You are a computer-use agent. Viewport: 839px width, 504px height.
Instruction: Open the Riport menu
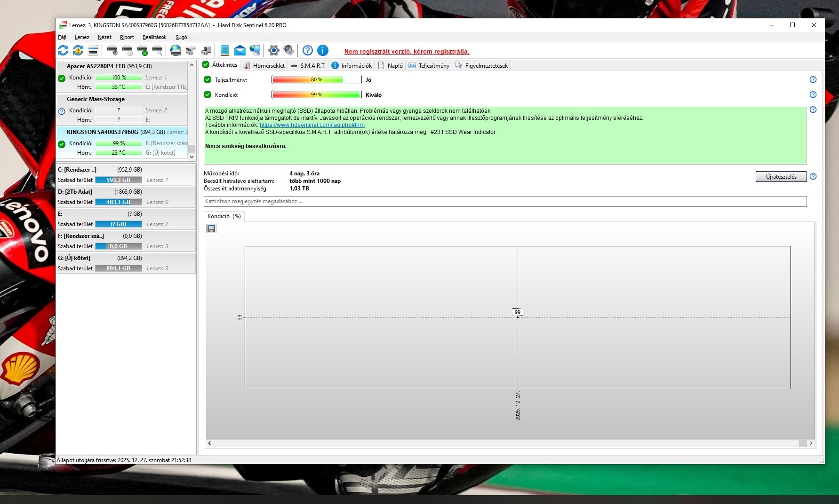point(127,37)
